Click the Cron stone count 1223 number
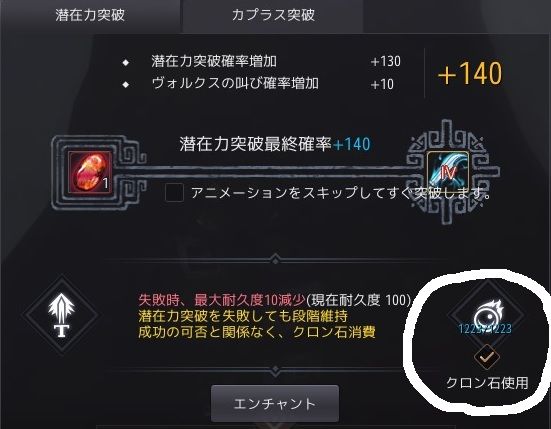This screenshot has height=429, width=551. coord(485,329)
